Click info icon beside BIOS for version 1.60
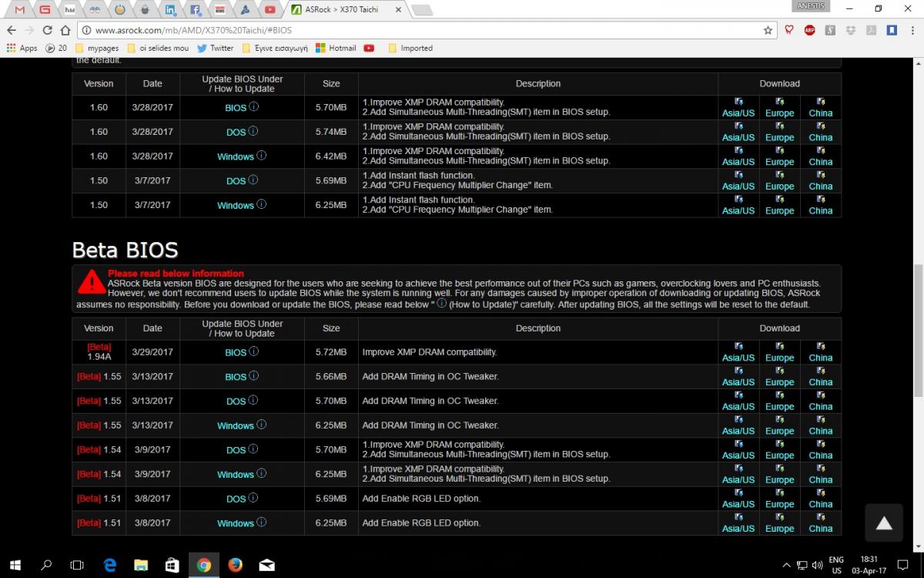This screenshot has height=578, width=924. [x=254, y=107]
